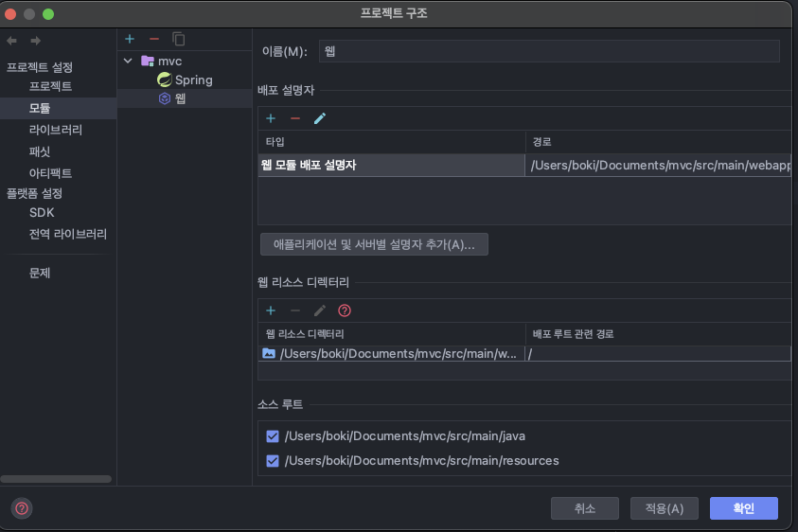Add a new module with plus icon
The height and width of the screenshot is (532, 798).
130,39
